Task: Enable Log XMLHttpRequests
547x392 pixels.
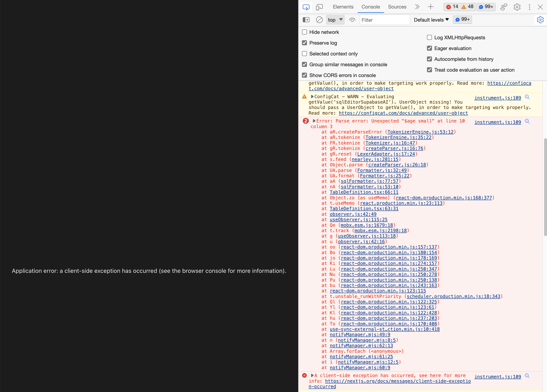Action: tap(429, 37)
